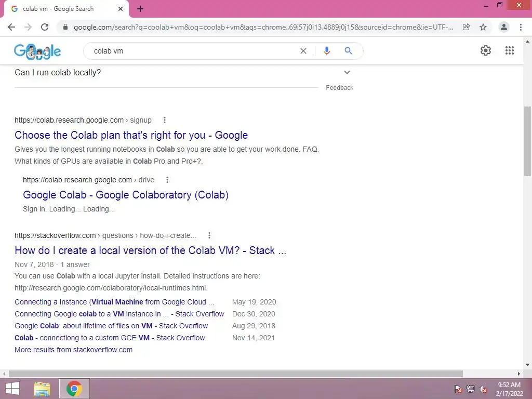Start voice search with the microphone icon
This screenshot has width=532, height=399.
(327, 51)
